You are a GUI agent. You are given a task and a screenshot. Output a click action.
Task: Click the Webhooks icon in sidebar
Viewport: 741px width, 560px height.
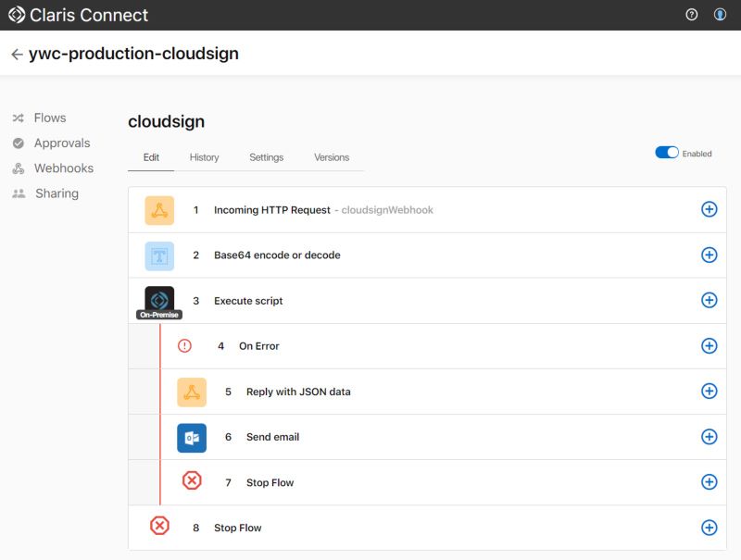[19, 168]
